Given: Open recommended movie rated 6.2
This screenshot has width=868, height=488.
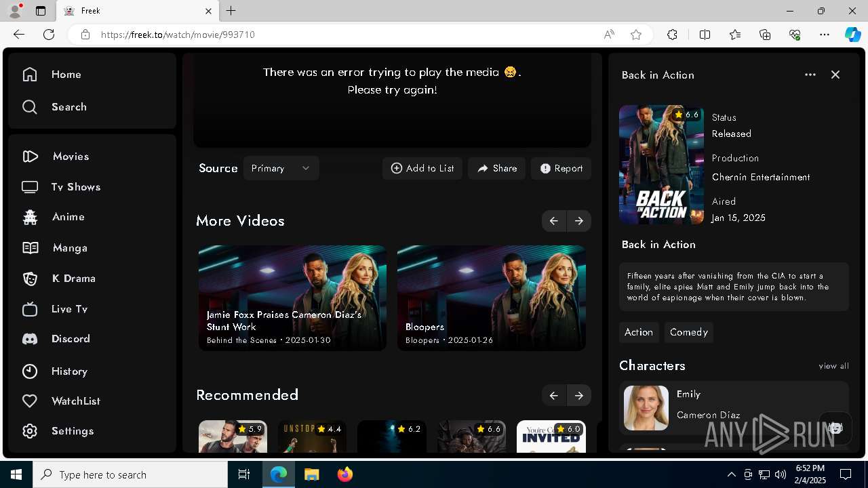Looking at the screenshot, I should pos(392,436).
